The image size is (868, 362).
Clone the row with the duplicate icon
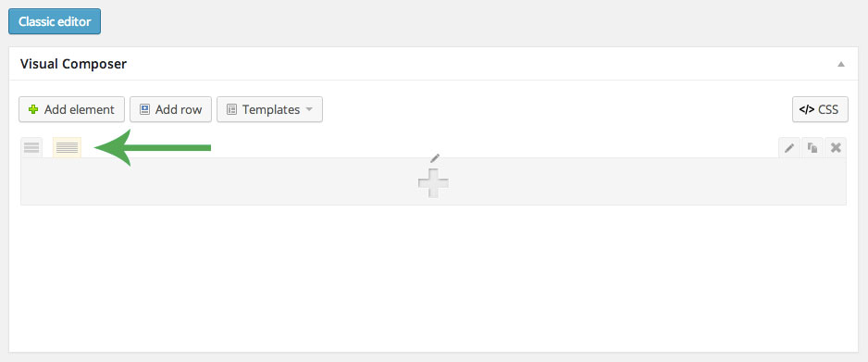pyautogui.click(x=812, y=148)
